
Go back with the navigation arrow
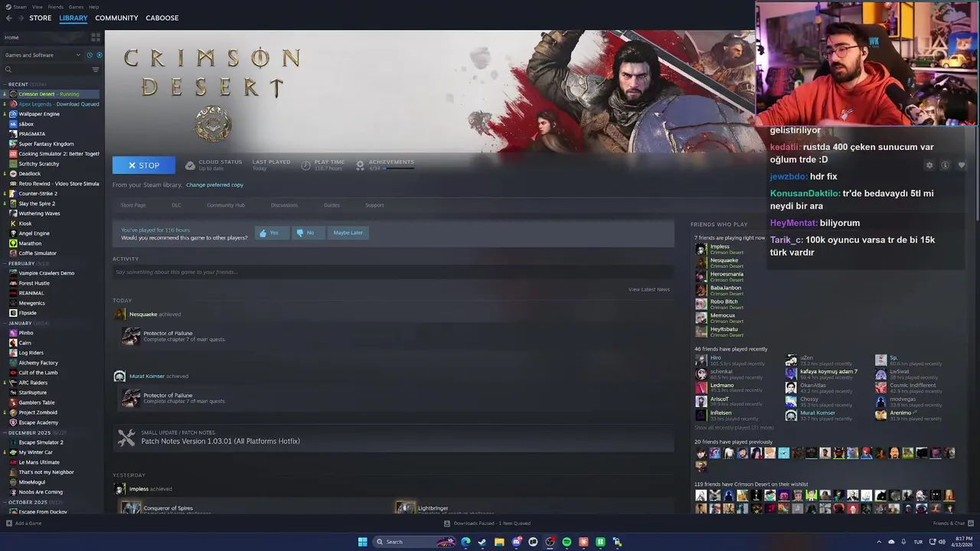point(8,18)
